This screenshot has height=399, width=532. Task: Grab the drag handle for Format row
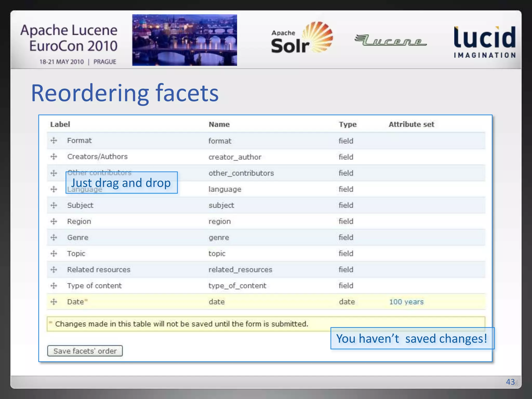click(54, 141)
